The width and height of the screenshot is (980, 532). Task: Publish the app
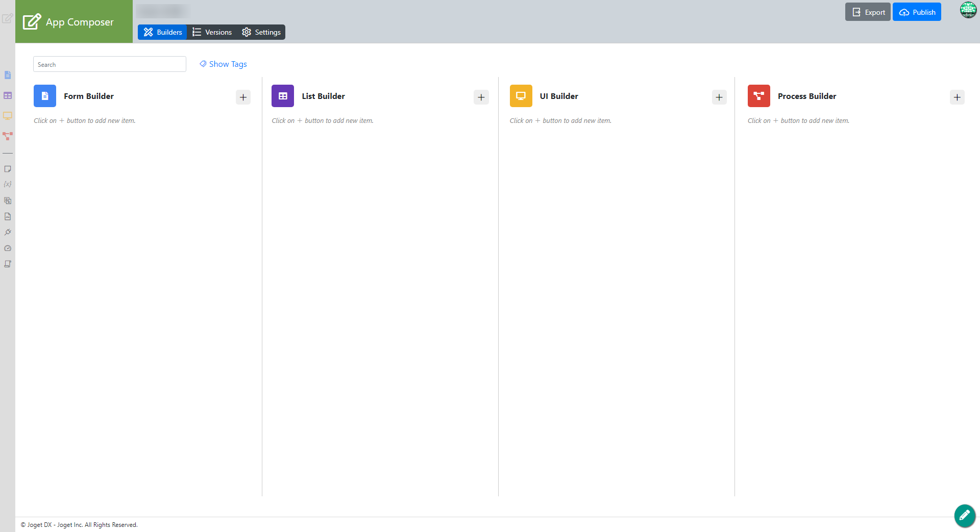(917, 12)
